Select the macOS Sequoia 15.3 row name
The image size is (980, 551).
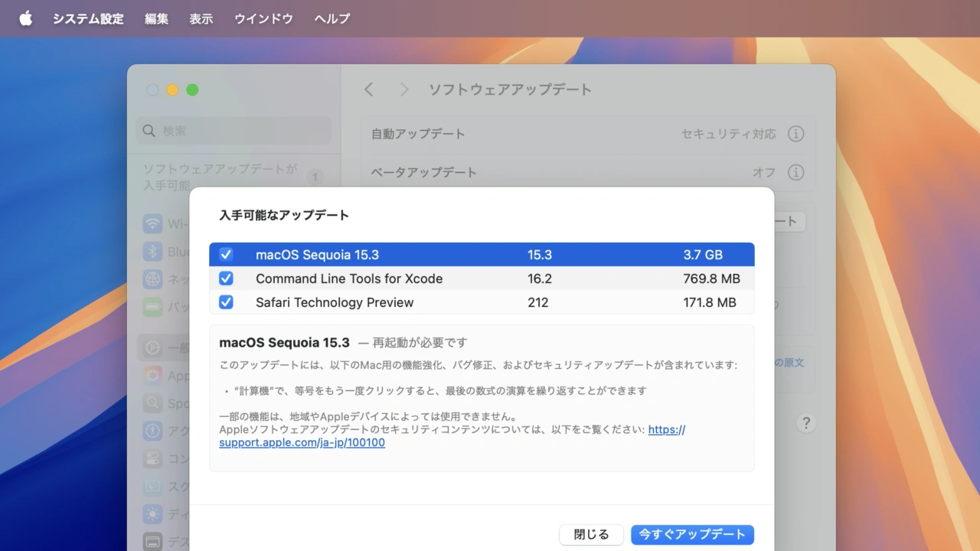pyautogui.click(x=317, y=255)
